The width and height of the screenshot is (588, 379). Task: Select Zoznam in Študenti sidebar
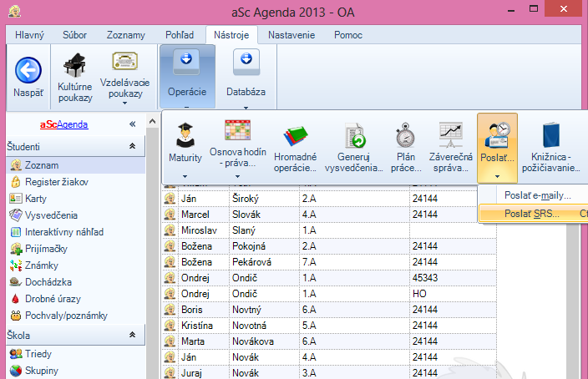click(x=75, y=165)
